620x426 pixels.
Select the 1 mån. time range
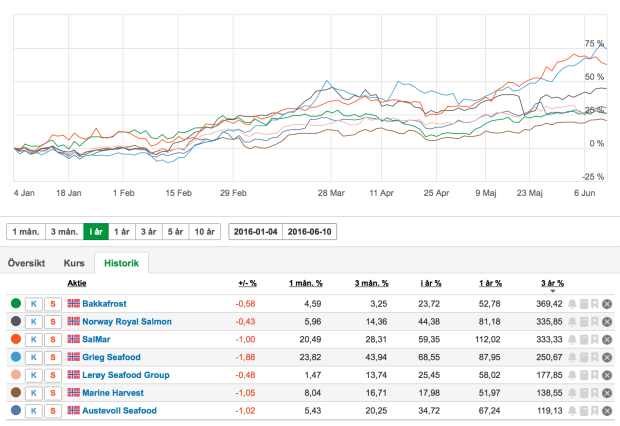[x=26, y=231]
